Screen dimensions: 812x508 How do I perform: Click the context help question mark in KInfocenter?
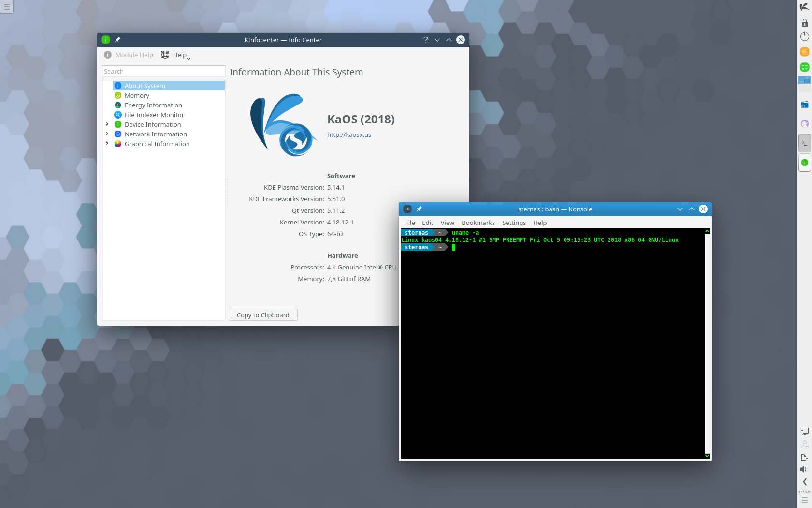tap(425, 40)
